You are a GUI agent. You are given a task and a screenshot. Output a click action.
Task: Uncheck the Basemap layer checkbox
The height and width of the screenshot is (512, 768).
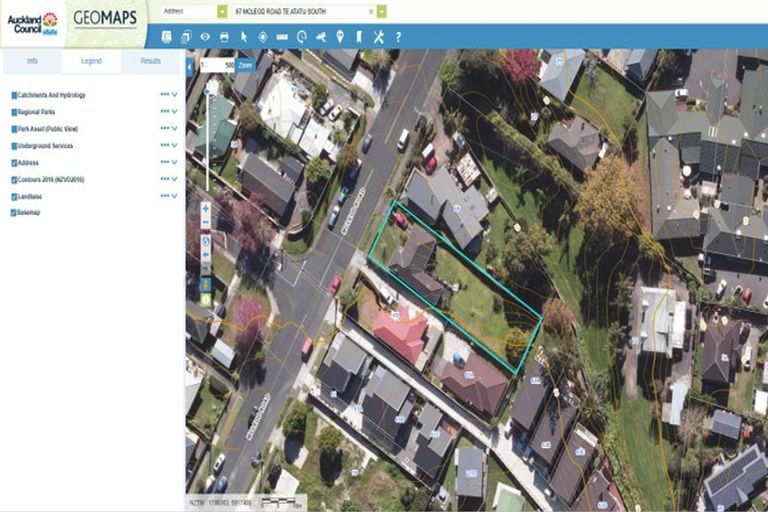tap(14, 213)
